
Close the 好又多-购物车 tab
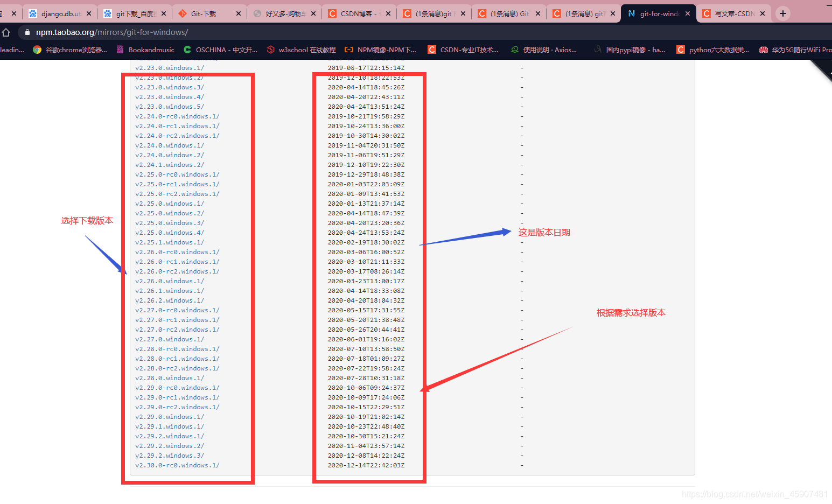tap(313, 13)
